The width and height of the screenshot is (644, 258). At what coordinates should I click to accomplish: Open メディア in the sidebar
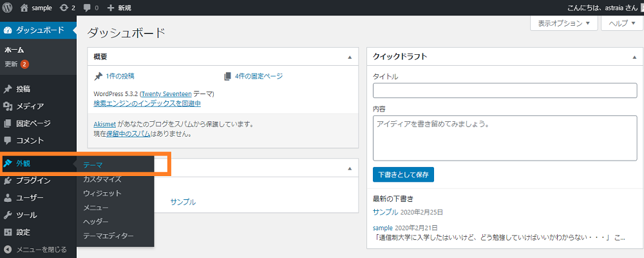coord(30,106)
